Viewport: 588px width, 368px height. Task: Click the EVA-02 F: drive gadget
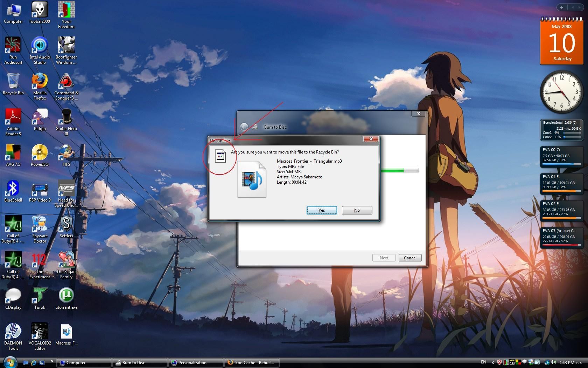pos(561,210)
